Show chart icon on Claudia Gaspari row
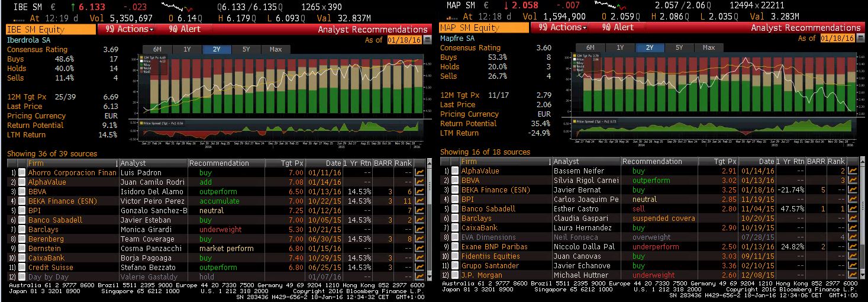Image resolution: width=868 pixels, height=302 pixels. point(853,219)
